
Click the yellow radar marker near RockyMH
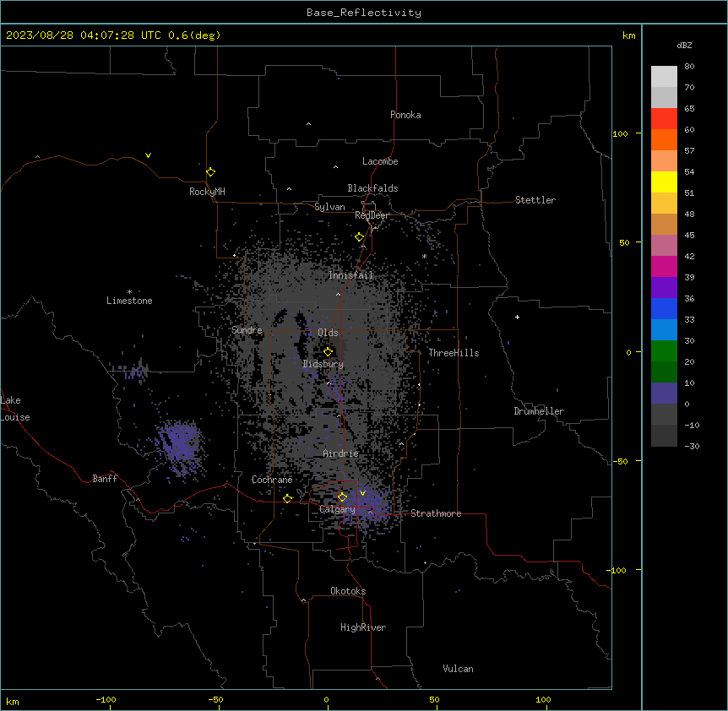(x=210, y=171)
